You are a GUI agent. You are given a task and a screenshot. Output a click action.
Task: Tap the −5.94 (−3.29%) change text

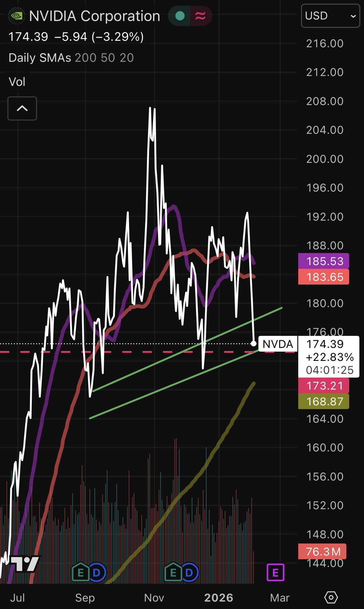[99, 37]
